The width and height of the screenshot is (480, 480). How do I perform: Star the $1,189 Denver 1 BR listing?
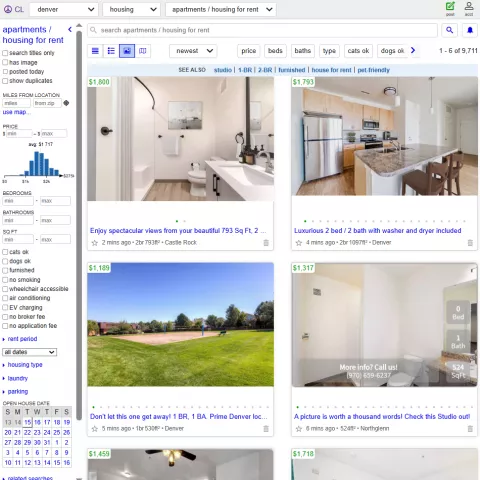click(x=95, y=429)
